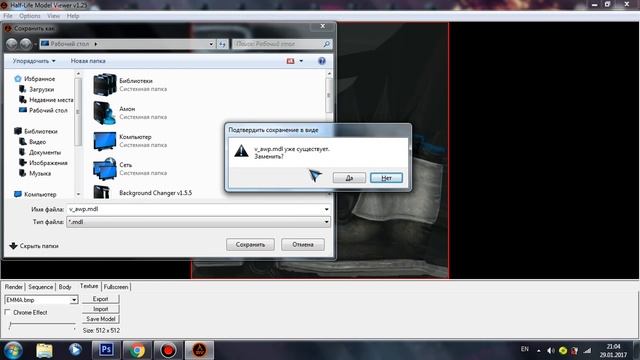
Task: Click Отмена button in save dialog
Action: [x=303, y=244]
